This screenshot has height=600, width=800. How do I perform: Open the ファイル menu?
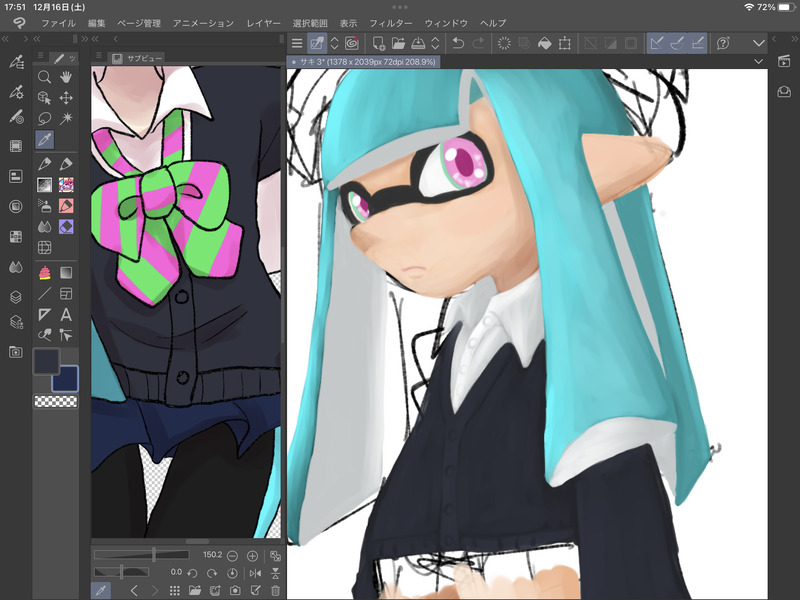point(58,23)
